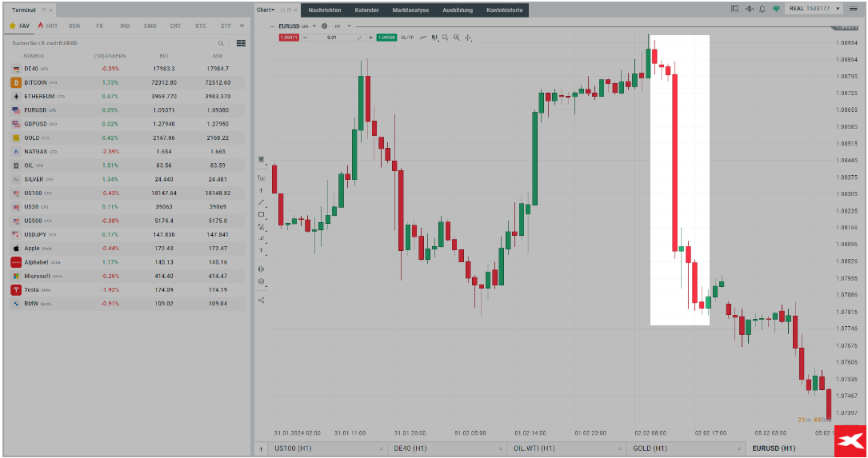This screenshot has height=458, width=868.
Task: Open the Marktanalyse tab
Action: click(x=410, y=10)
